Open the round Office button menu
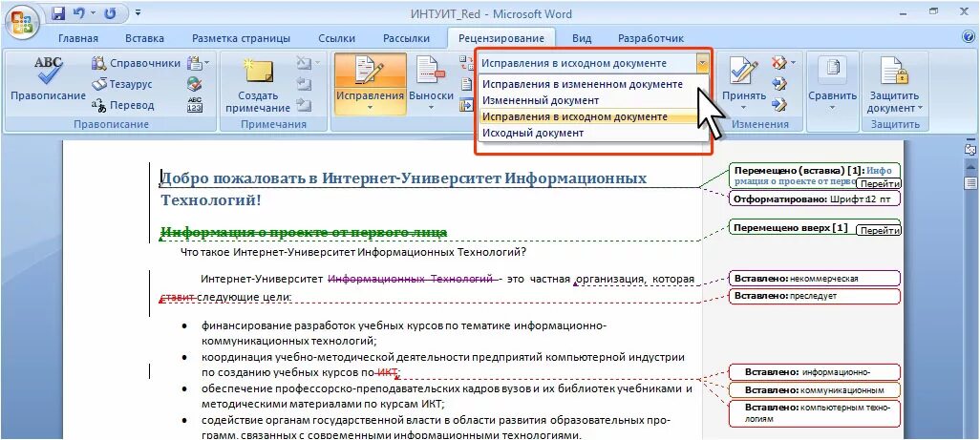 [22, 23]
